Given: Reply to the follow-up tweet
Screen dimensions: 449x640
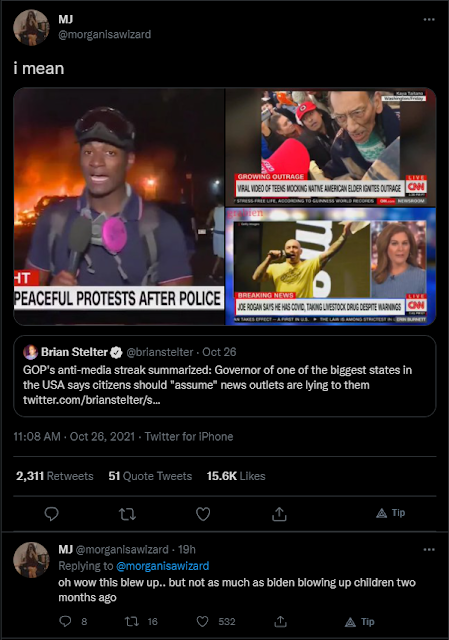Looking at the screenshot, I should (x=65, y=622).
